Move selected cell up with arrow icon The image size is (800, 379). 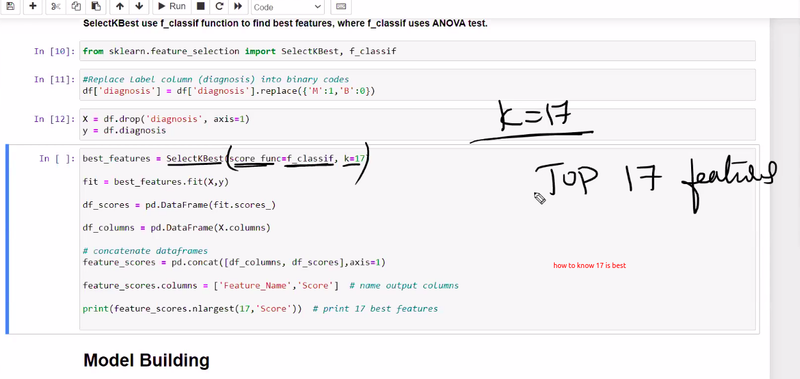click(119, 6)
